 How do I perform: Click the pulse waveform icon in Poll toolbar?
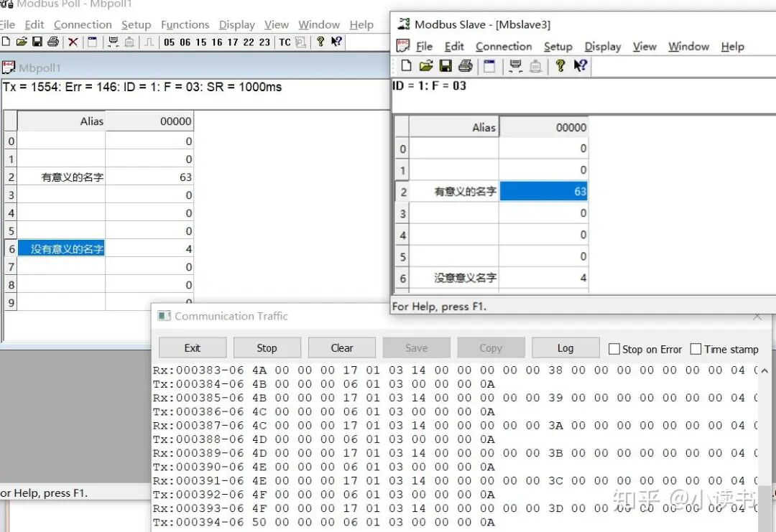[x=149, y=42]
